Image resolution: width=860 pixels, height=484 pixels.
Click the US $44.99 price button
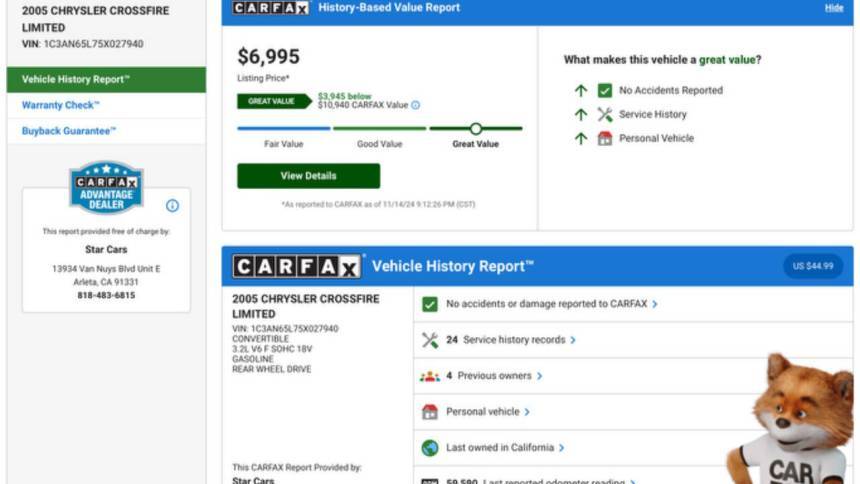(813, 266)
